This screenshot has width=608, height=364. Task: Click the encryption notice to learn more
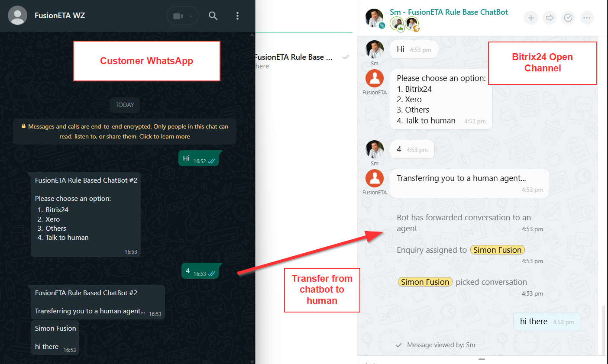(x=125, y=132)
